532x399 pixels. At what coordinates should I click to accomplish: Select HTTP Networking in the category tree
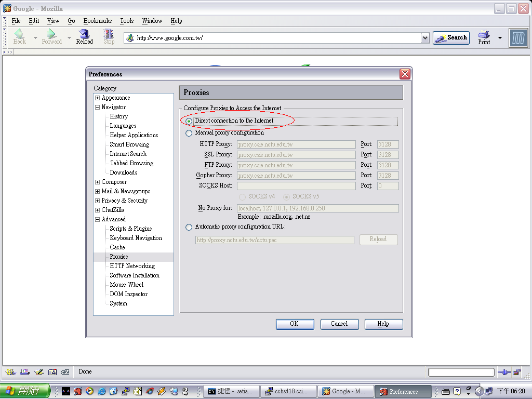132,266
